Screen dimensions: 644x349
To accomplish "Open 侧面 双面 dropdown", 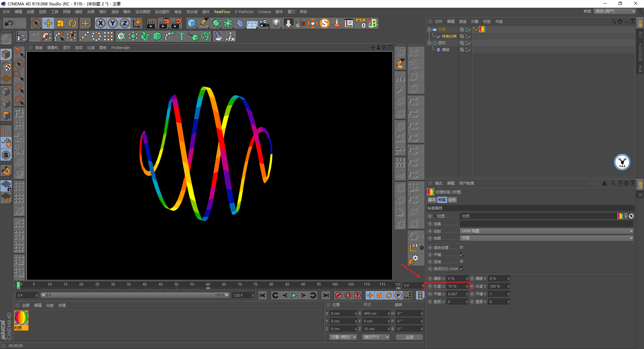I will pos(547,238).
